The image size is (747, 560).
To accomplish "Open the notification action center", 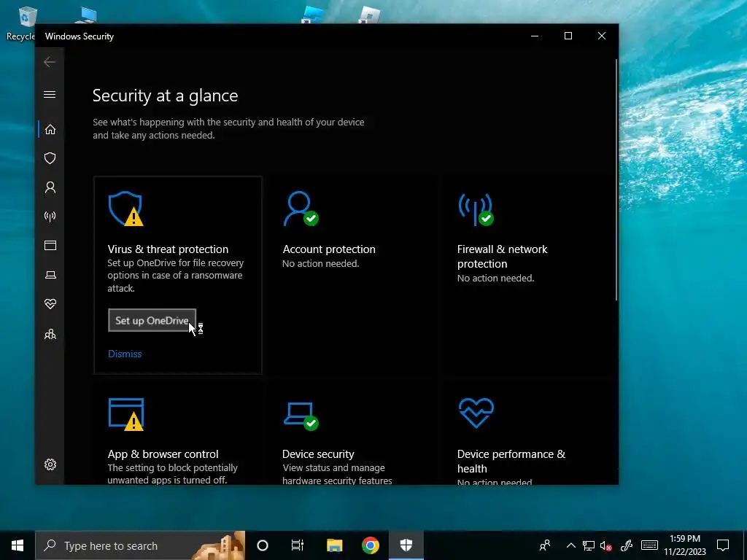I will coord(723,545).
